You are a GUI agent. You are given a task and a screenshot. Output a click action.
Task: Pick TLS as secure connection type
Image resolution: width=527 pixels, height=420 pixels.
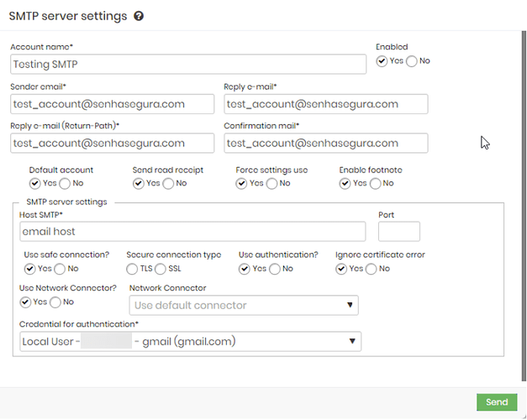click(132, 269)
